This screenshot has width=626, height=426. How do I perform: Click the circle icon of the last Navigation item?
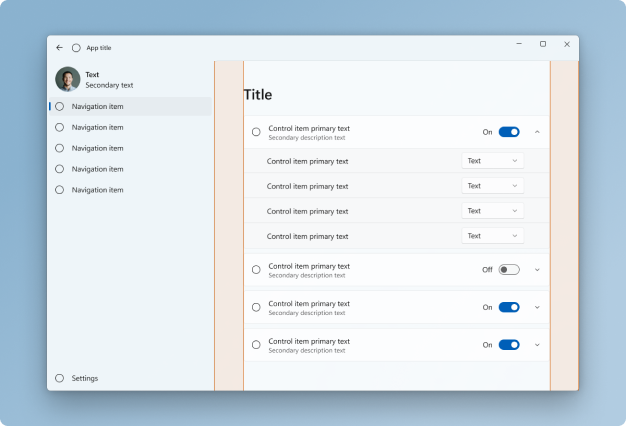click(59, 190)
